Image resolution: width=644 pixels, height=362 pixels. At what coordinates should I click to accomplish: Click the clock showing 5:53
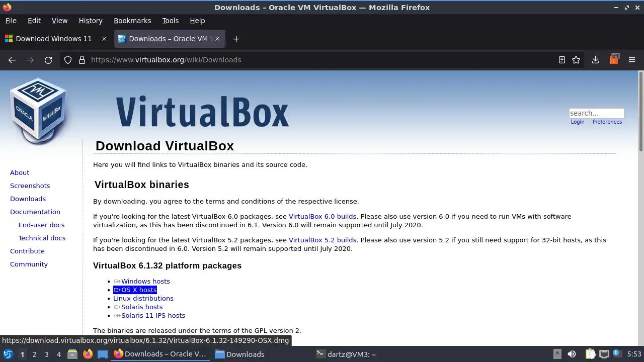[634, 354]
